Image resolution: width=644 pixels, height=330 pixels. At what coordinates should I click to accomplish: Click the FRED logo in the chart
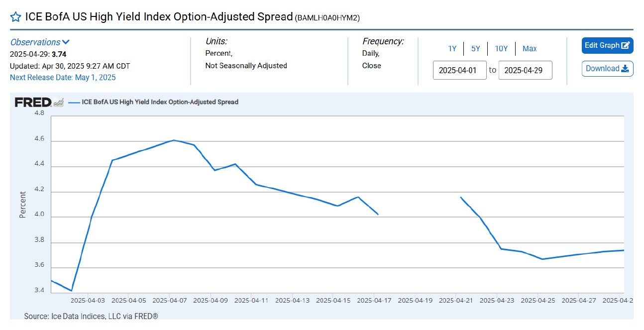(33, 102)
